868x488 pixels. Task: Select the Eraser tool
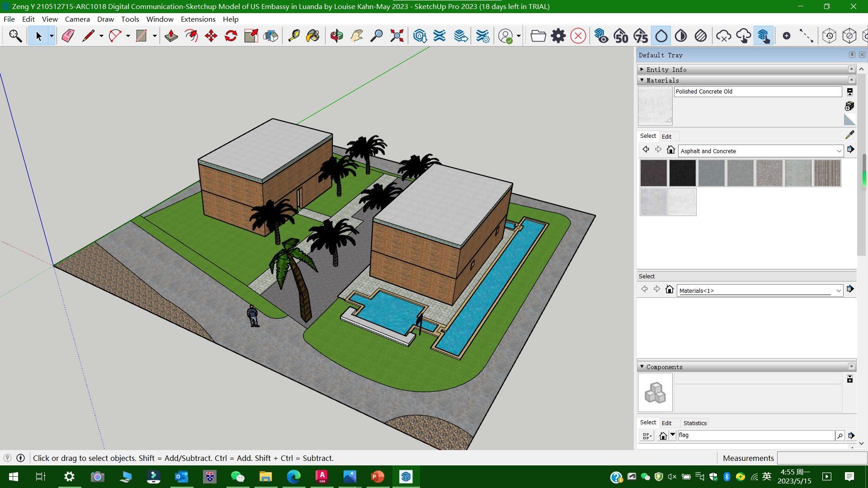68,36
